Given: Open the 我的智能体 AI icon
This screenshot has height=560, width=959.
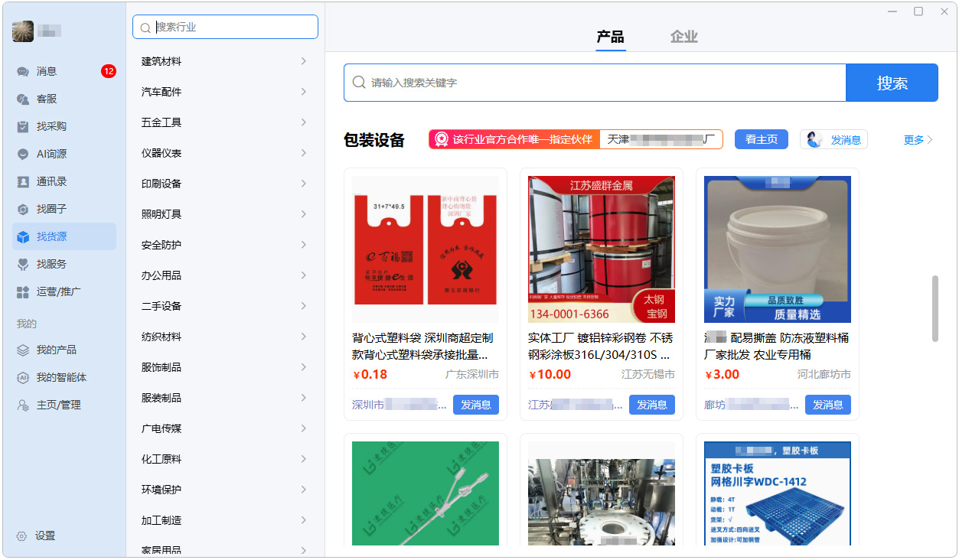Looking at the screenshot, I should click(23, 377).
